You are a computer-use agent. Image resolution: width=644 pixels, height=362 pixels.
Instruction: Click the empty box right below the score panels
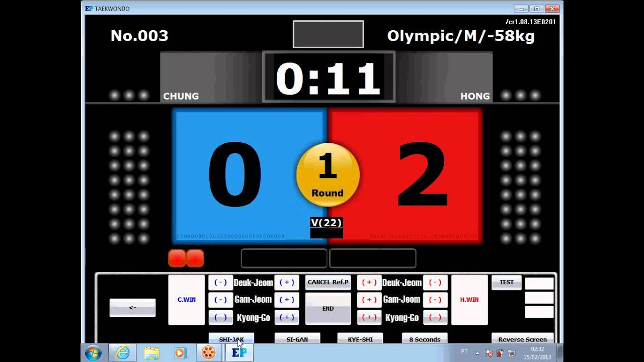pyautogui.click(x=372, y=258)
